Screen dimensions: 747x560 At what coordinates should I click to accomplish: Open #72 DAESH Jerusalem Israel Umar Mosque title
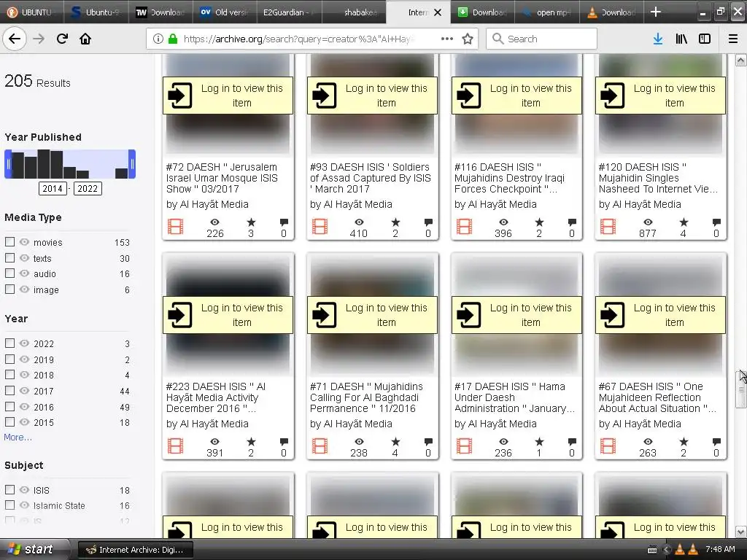click(222, 178)
